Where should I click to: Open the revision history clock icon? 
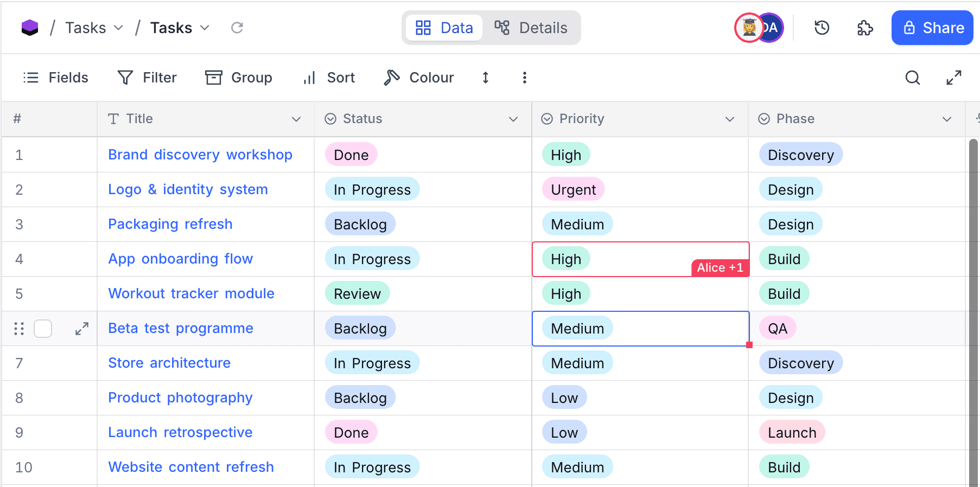(x=822, y=28)
